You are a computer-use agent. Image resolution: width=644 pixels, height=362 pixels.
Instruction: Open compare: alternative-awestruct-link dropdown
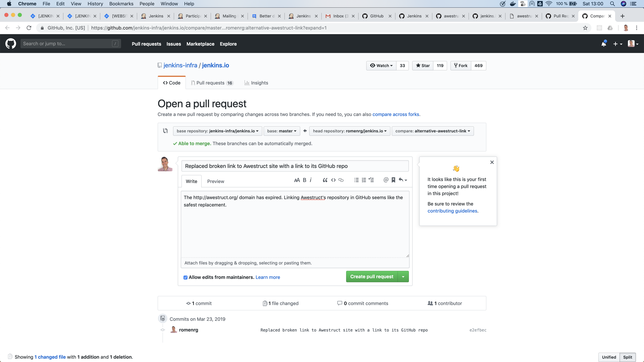[433, 131]
